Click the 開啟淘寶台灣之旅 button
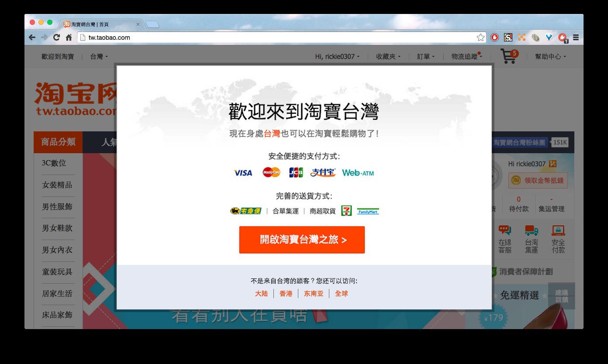Viewport: 608px width, 364px height. click(x=302, y=240)
